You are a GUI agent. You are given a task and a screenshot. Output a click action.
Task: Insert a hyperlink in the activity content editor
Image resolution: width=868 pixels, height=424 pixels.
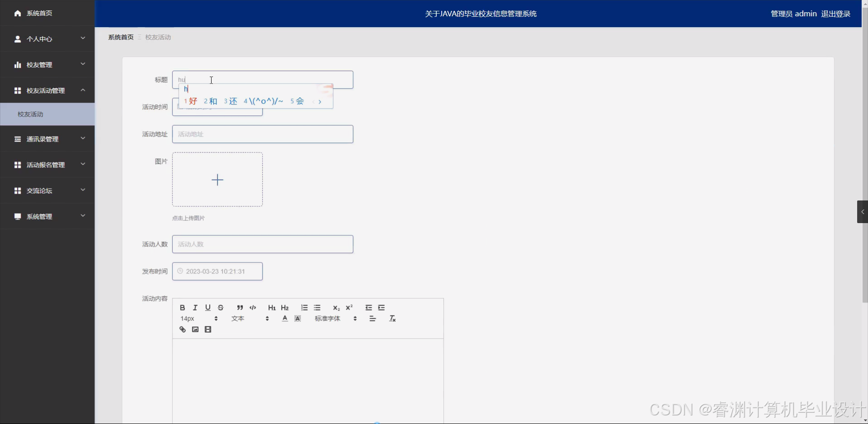[x=182, y=329]
